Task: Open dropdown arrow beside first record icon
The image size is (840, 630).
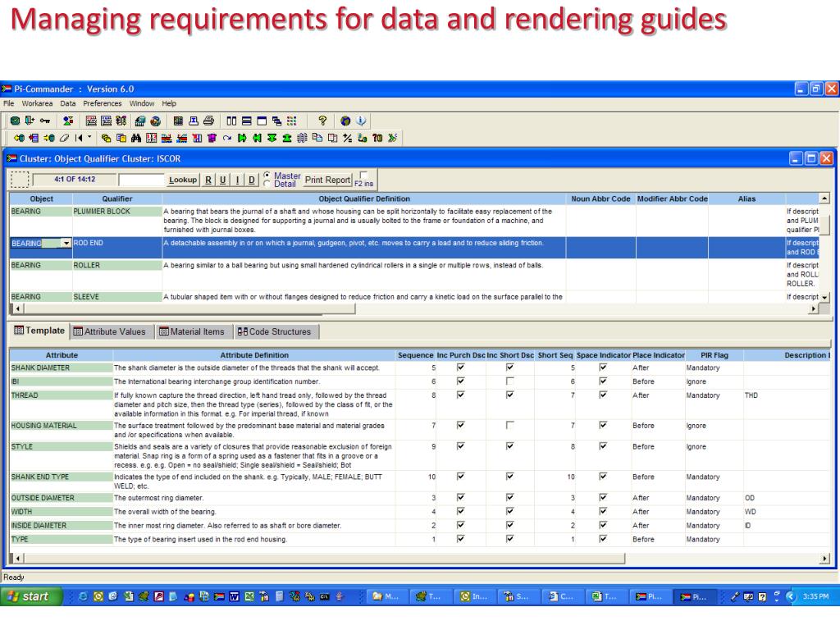Action: (89, 137)
